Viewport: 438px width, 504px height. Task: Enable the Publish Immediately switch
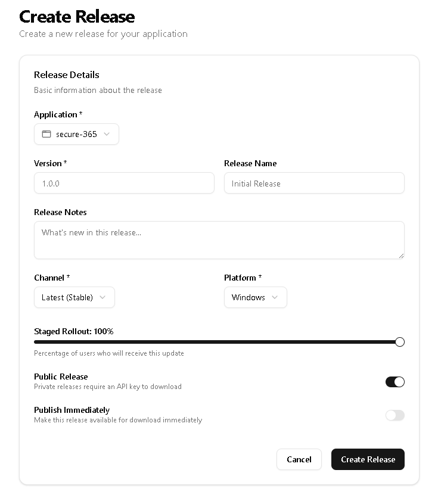tap(394, 415)
